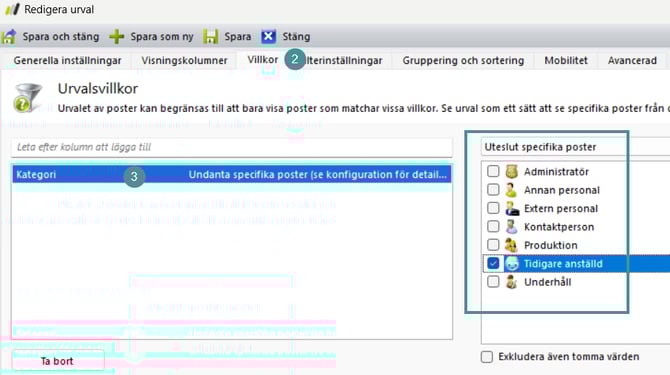Click the blue X Stäng icon
Image resolution: width=670 pixels, height=375 pixels.
pyautogui.click(x=268, y=37)
